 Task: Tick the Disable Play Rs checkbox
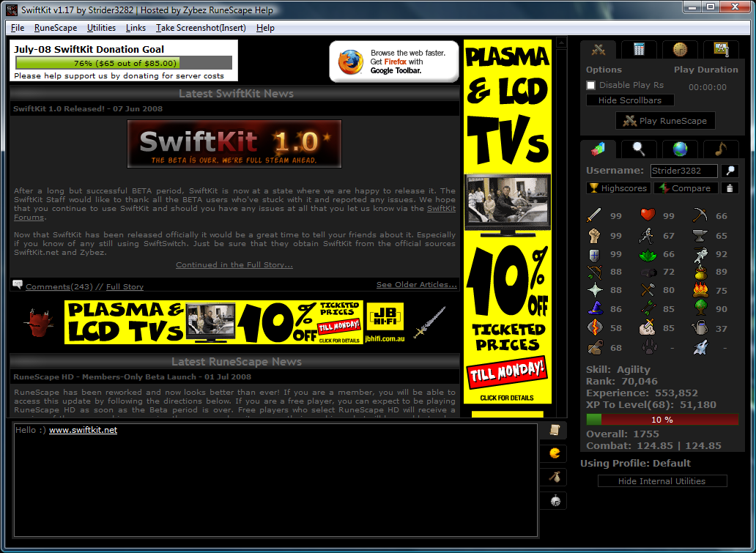pyautogui.click(x=590, y=86)
